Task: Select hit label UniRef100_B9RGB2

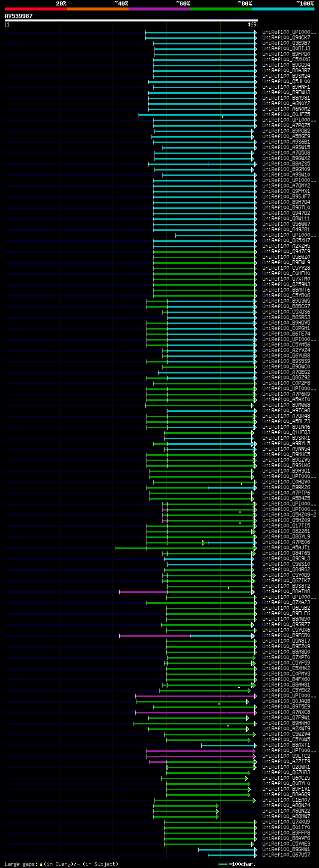Action: pos(286,131)
